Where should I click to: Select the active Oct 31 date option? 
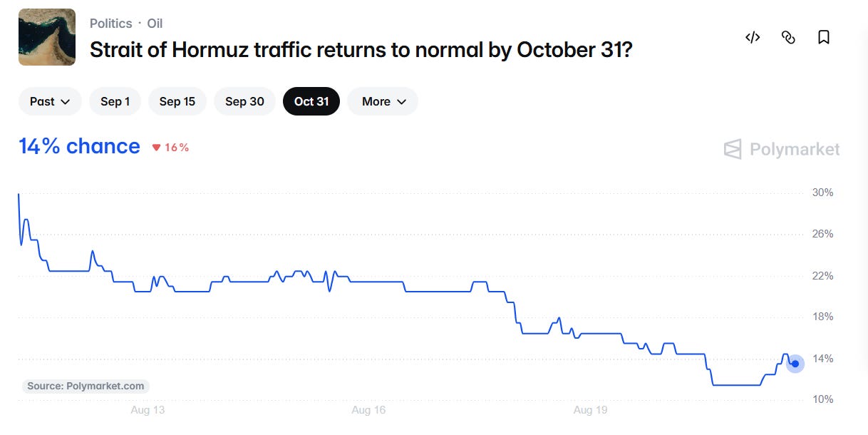tap(311, 101)
